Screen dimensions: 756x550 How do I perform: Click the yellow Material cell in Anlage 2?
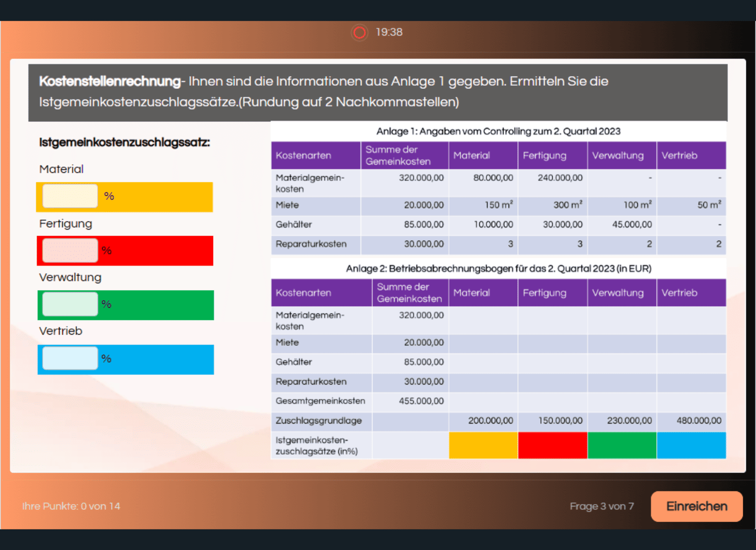(x=483, y=445)
